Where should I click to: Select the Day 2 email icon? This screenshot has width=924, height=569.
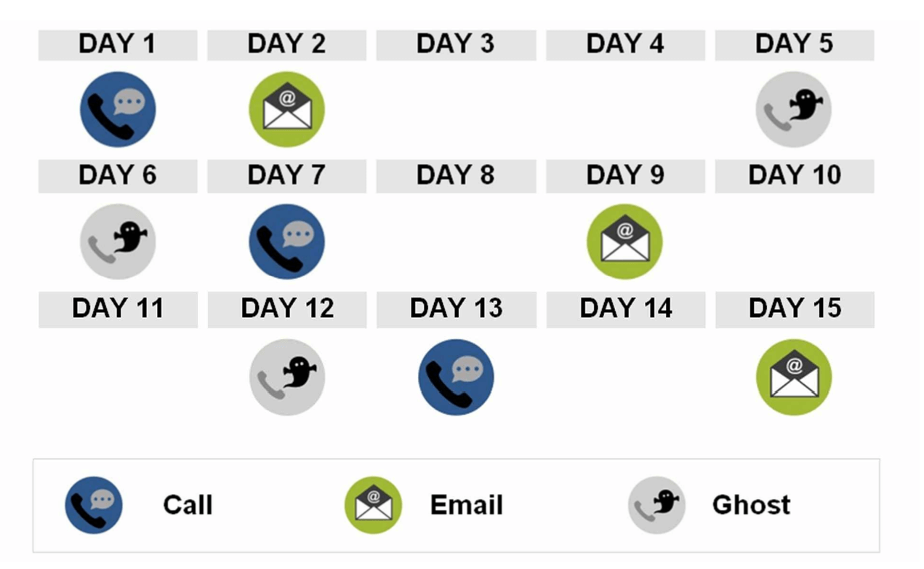(x=287, y=109)
